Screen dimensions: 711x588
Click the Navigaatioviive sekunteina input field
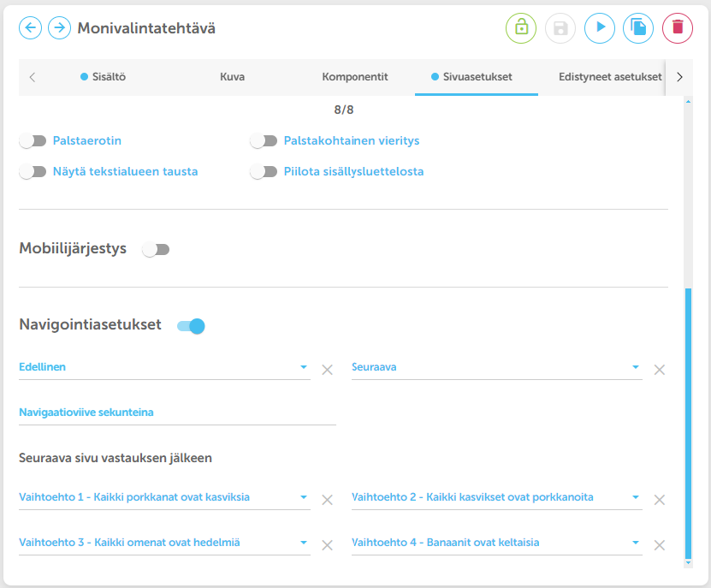[177, 413]
